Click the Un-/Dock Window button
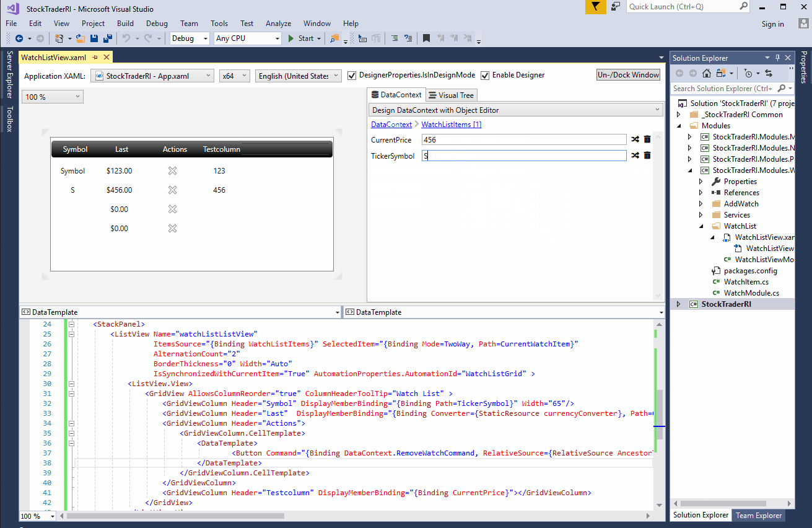 click(628, 75)
